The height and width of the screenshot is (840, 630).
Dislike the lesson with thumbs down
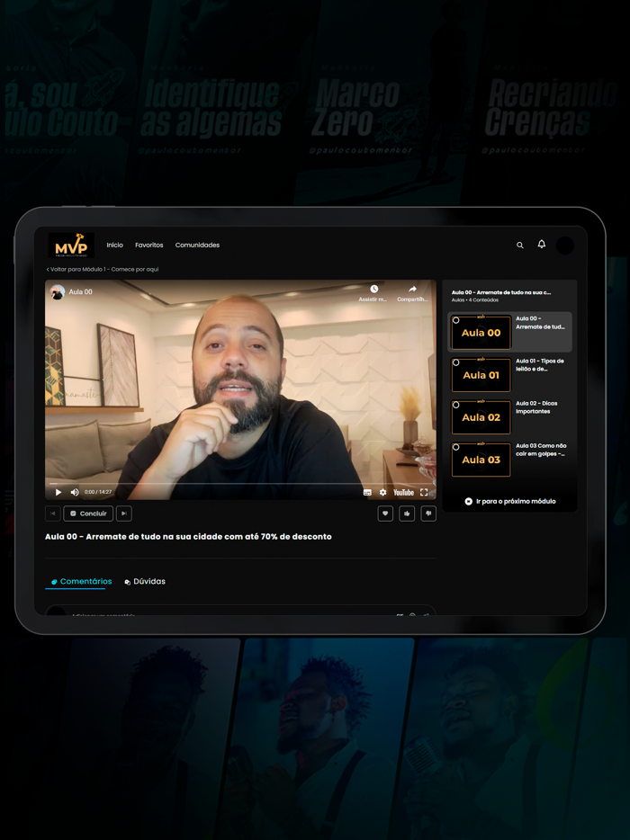pyautogui.click(x=428, y=514)
